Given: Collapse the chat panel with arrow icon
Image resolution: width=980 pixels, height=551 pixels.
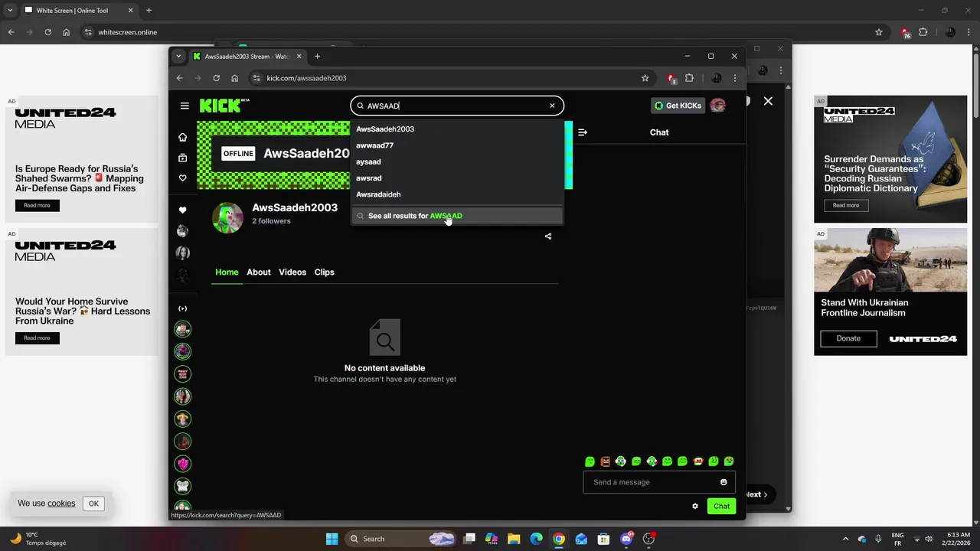Looking at the screenshot, I should [x=583, y=132].
